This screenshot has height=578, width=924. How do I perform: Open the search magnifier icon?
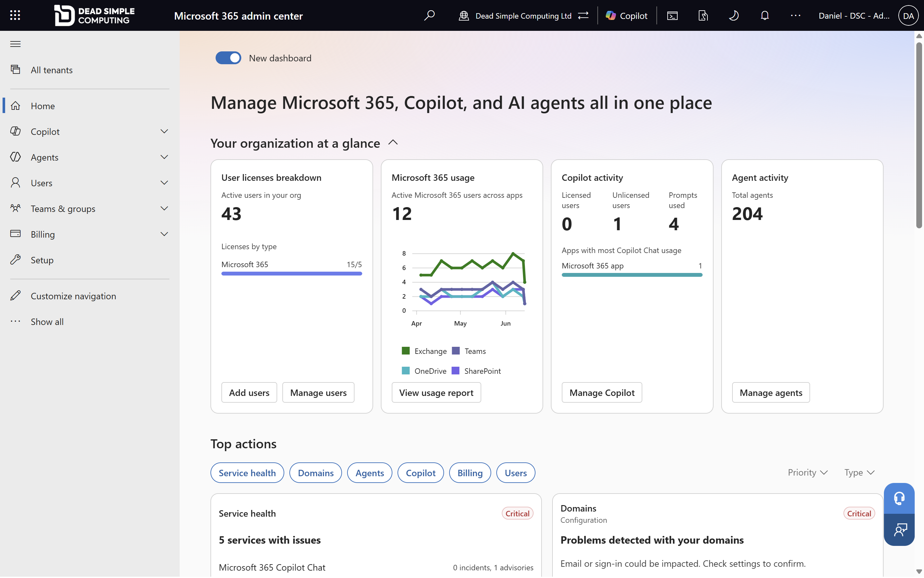click(x=429, y=15)
